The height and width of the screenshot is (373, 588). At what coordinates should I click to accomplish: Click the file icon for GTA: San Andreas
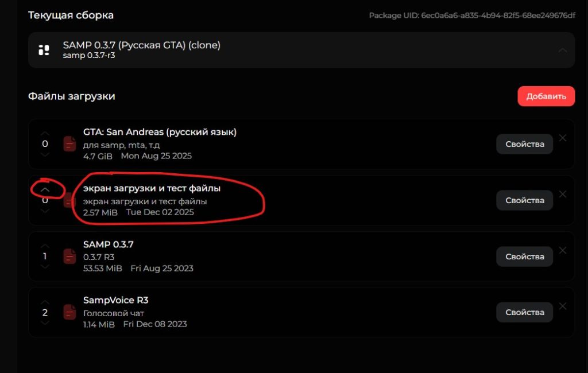pos(69,143)
